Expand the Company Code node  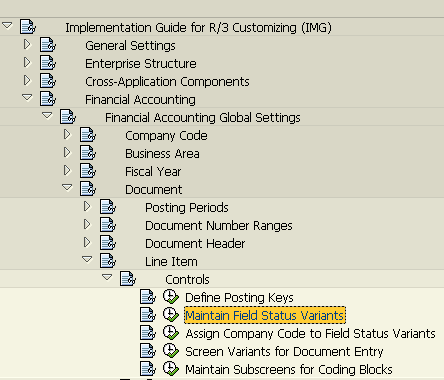click(x=67, y=134)
